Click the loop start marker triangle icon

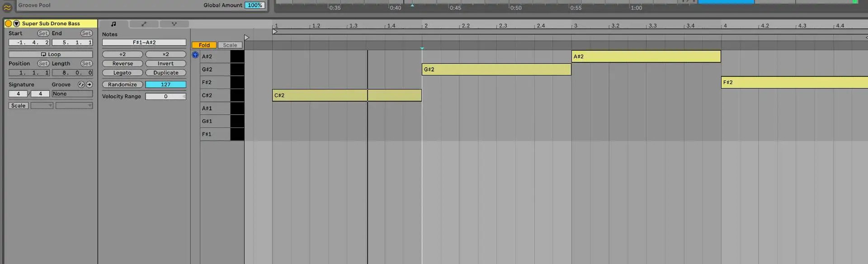coord(275,32)
